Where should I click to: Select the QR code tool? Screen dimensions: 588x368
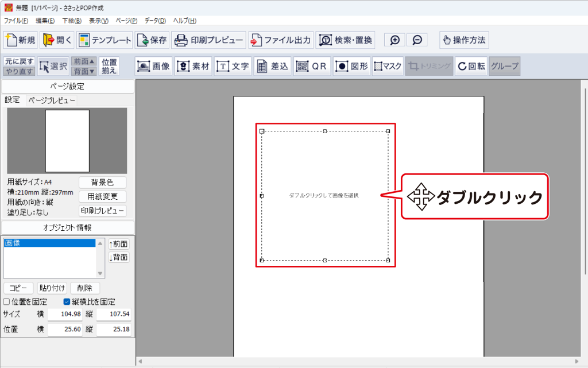(x=311, y=66)
